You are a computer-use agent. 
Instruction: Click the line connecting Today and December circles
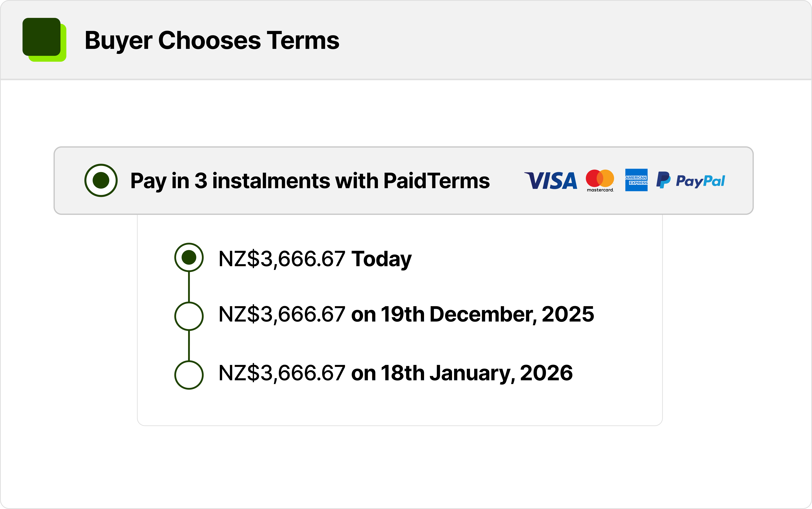(x=189, y=287)
